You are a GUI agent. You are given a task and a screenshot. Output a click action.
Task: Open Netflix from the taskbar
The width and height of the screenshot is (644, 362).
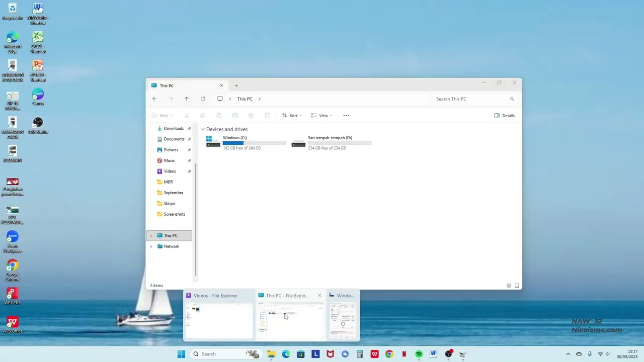pos(404,354)
